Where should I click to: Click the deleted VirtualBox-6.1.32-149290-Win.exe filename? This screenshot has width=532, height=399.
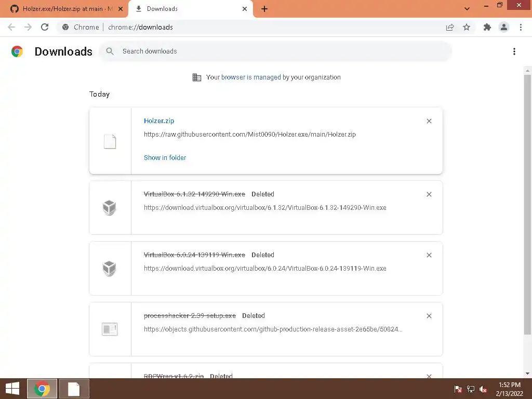[x=194, y=194]
